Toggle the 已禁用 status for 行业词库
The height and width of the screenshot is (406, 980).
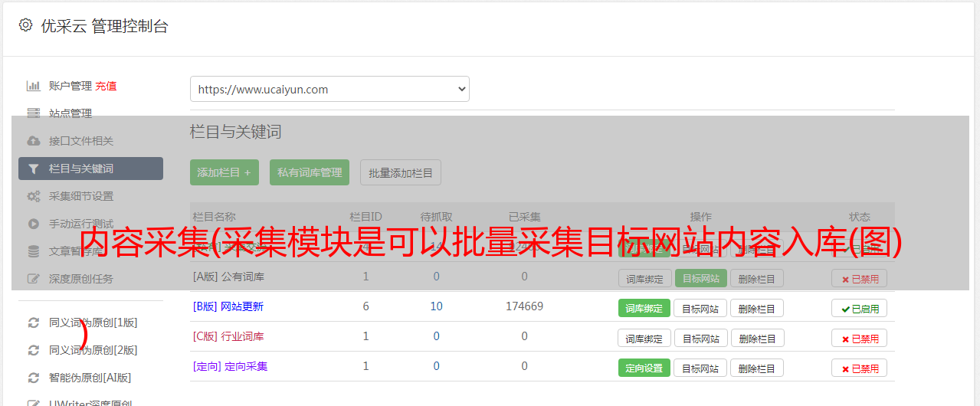860,339
